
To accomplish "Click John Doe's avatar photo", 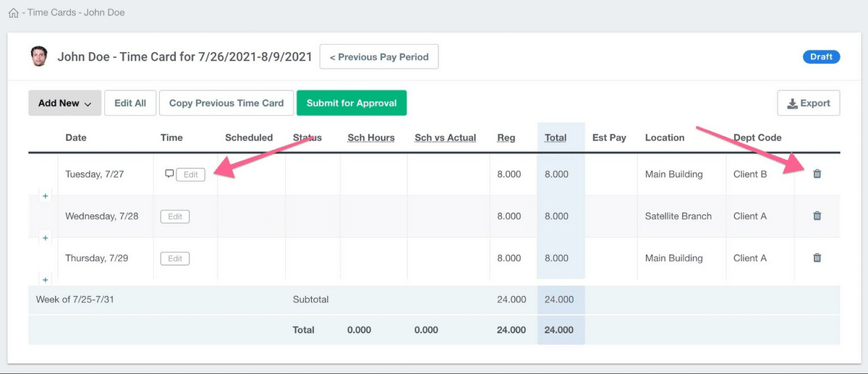I will click(x=39, y=56).
